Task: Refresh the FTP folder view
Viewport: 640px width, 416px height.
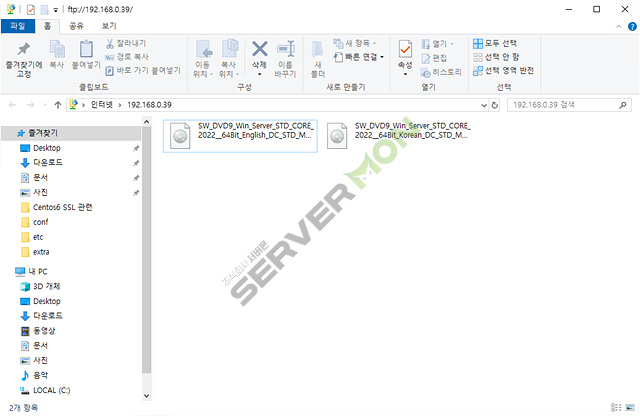Action: 495,105
